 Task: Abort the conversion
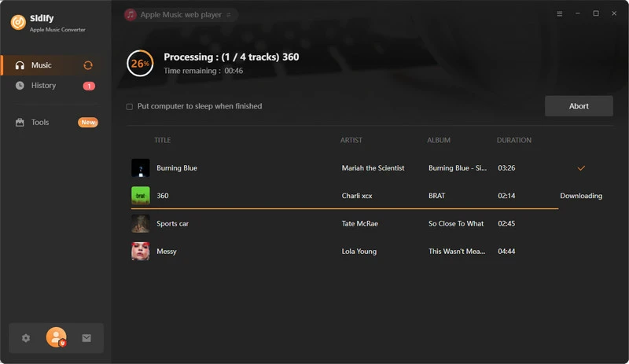coord(579,106)
